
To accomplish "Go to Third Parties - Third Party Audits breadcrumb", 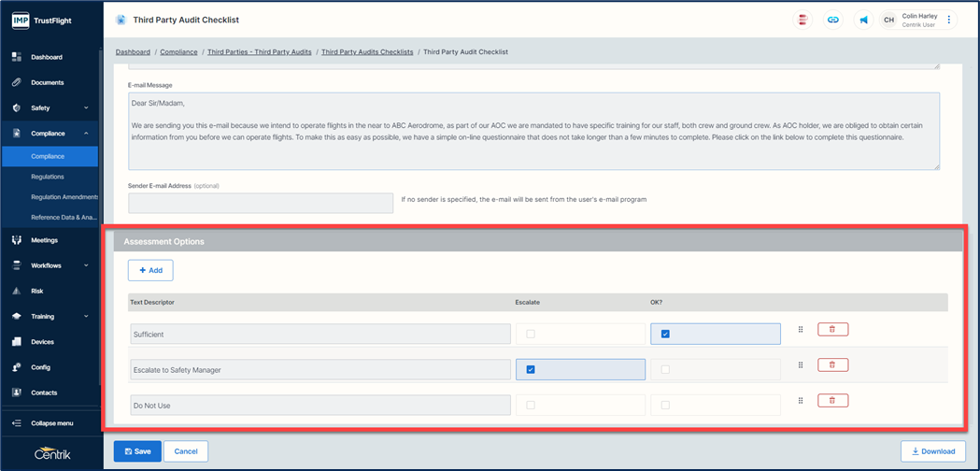I will [x=260, y=52].
